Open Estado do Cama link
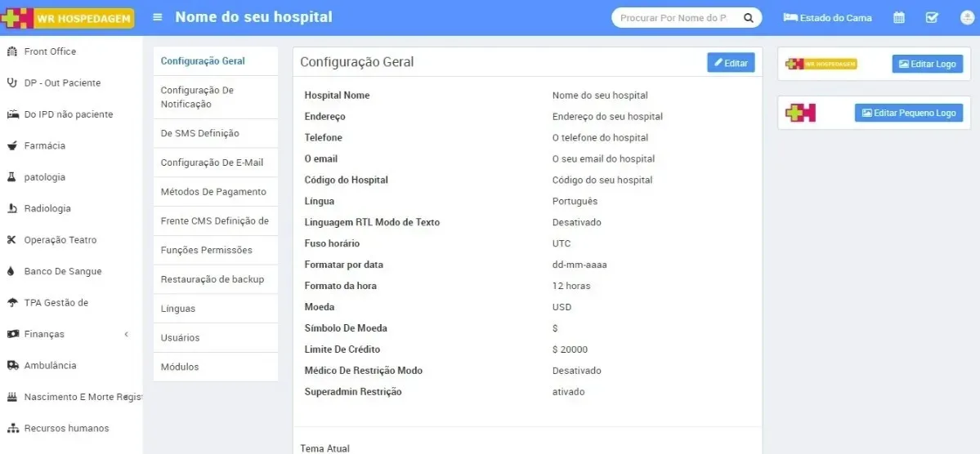The width and height of the screenshot is (980, 454). [827, 17]
